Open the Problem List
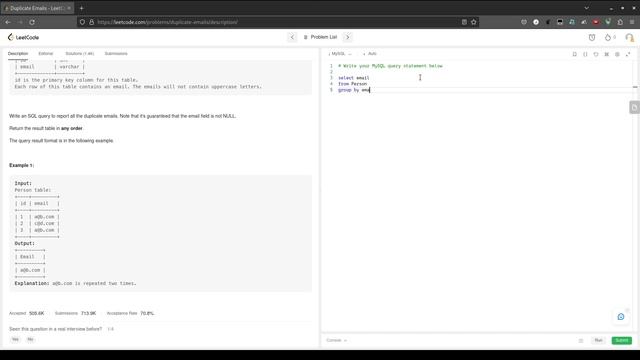The image size is (640, 360). tap(320, 37)
